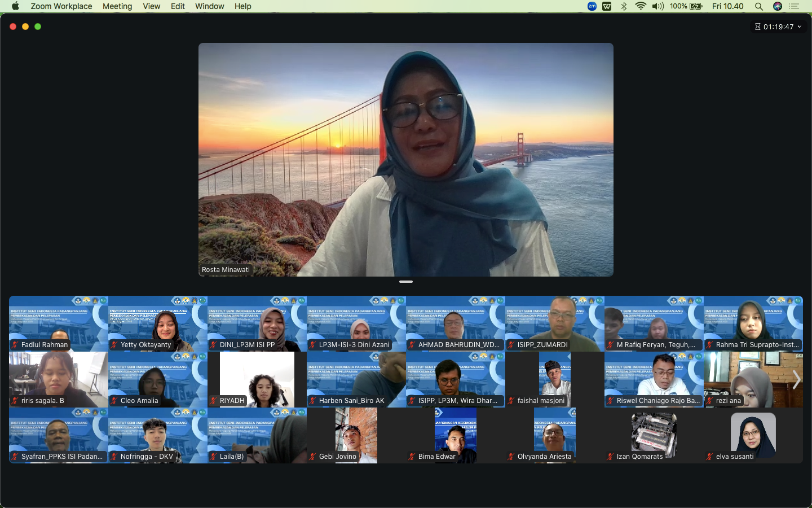
Task: Select the elva susanti video thumbnail
Action: tap(753, 435)
